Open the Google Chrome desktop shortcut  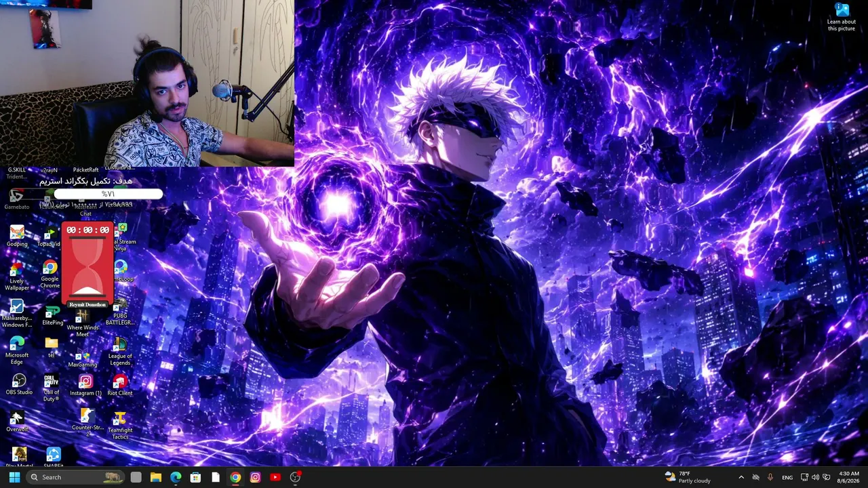click(50, 274)
